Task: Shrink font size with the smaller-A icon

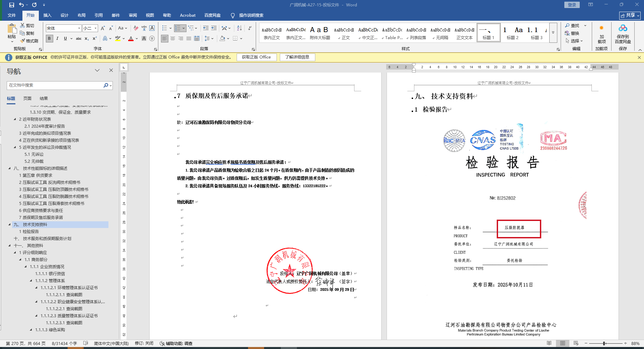Action: tap(111, 28)
